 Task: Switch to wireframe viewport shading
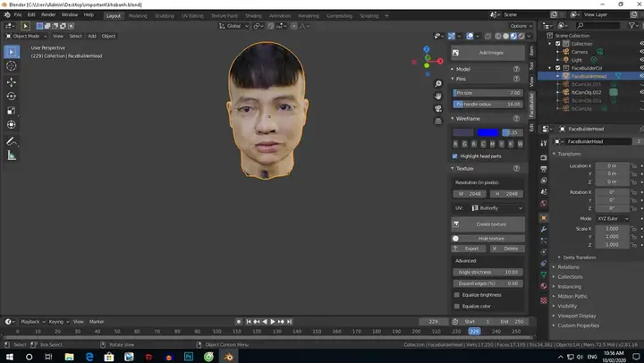click(x=498, y=36)
